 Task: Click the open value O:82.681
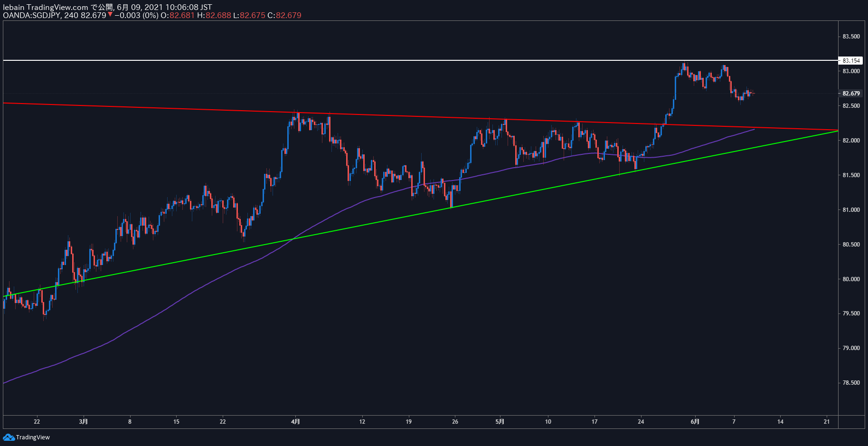click(178, 15)
